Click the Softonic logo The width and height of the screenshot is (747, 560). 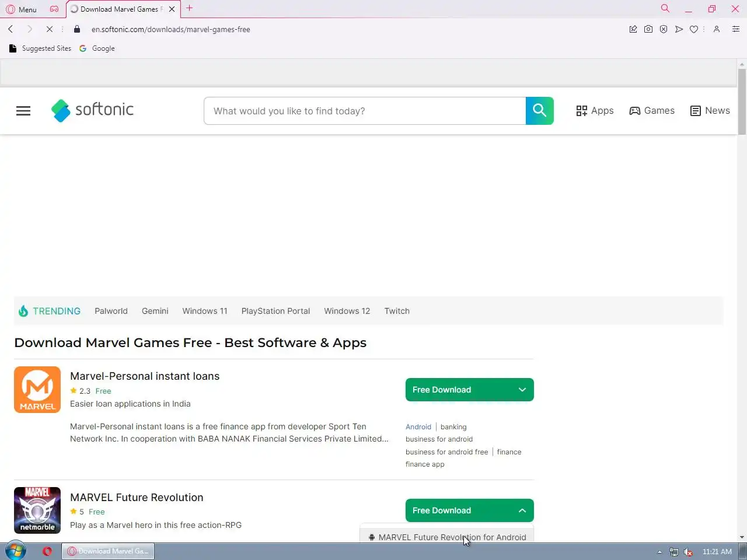[92, 110]
